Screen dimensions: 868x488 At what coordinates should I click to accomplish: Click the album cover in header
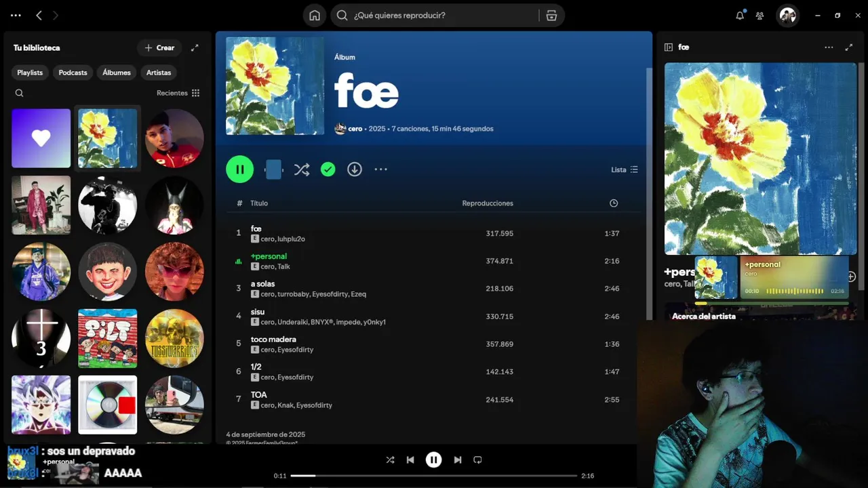(x=275, y=85)
